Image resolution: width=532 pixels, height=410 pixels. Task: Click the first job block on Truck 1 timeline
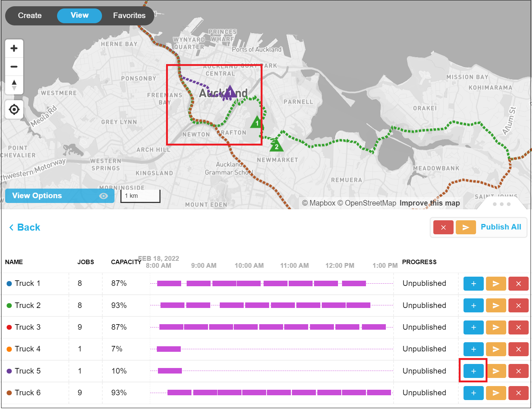pos(169,283)
